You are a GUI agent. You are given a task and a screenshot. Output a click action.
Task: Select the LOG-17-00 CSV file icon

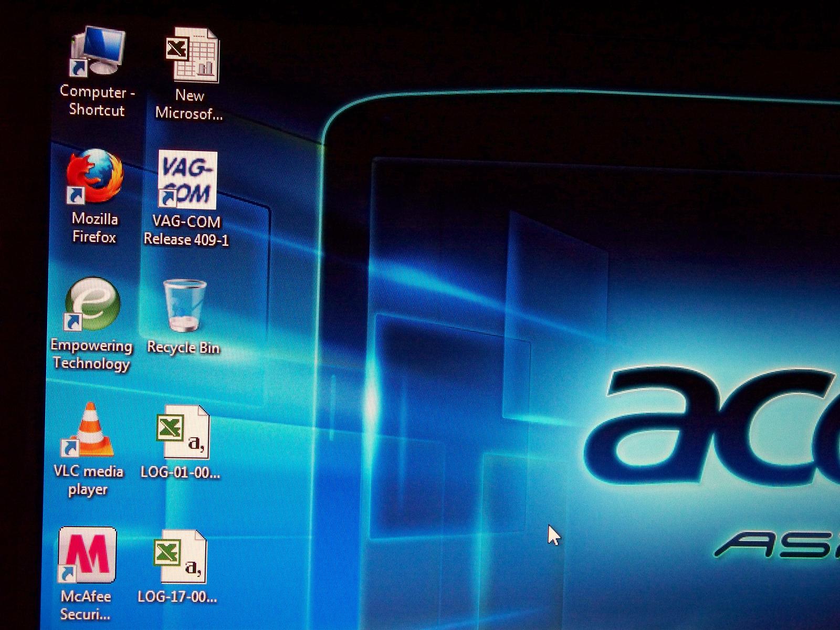pyautogui.click(x=180, y=556)
